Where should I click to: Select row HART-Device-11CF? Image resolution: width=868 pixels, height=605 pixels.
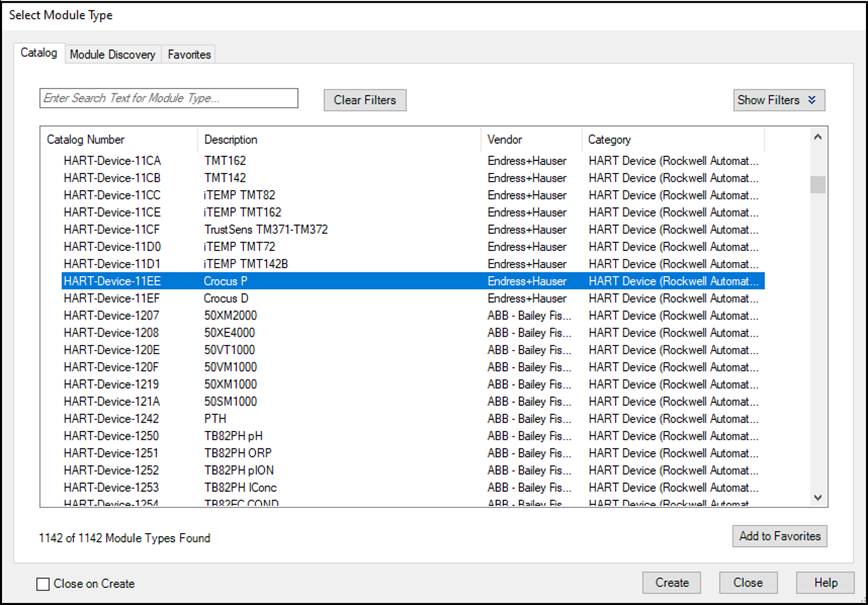[x=413, y=230]
